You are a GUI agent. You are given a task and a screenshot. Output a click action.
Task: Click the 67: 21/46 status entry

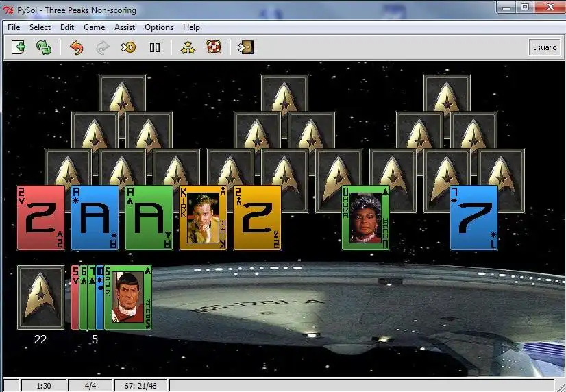click(x=140, y=386)
